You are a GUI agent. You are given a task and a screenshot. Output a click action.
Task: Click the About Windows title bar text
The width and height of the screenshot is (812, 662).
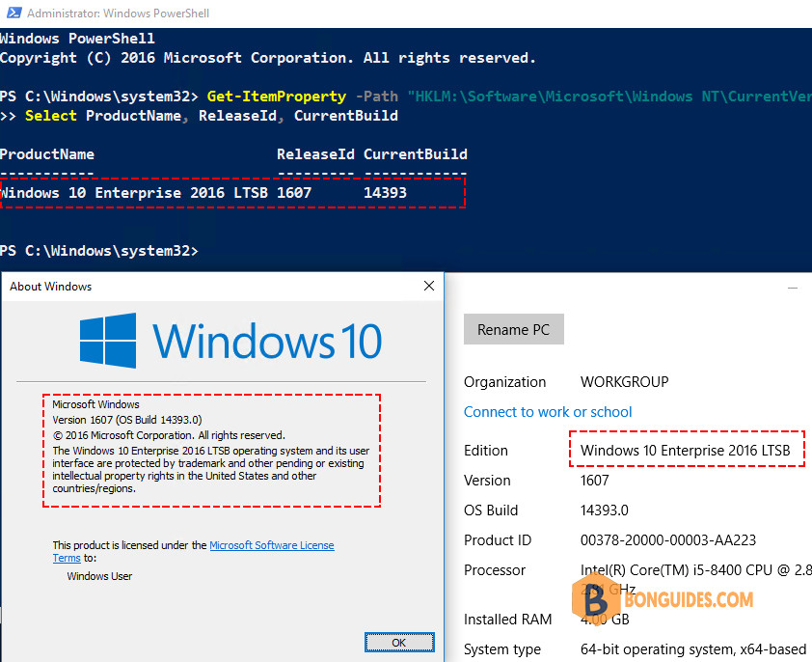51,287
